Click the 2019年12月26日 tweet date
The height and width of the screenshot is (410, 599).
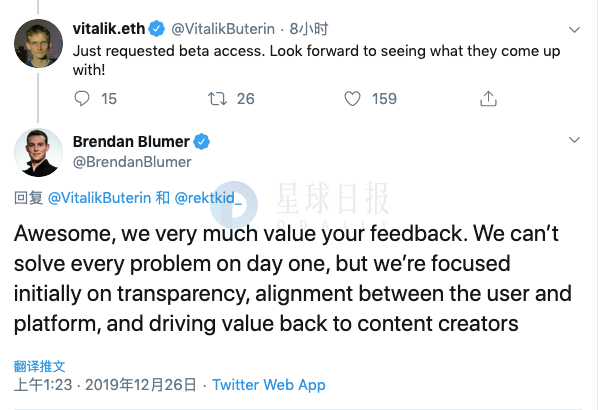click(141, 384)
